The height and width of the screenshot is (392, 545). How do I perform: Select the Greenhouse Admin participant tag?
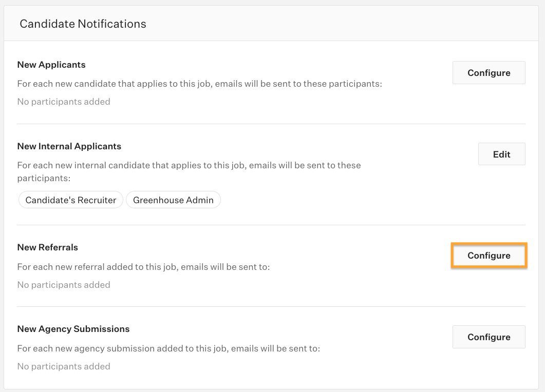coord(173,200)
